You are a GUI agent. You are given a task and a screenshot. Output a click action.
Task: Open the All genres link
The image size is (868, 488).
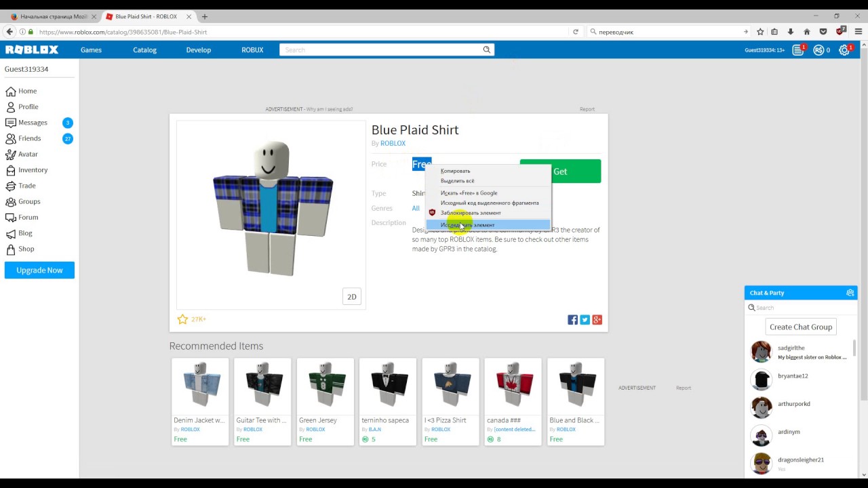416,208
